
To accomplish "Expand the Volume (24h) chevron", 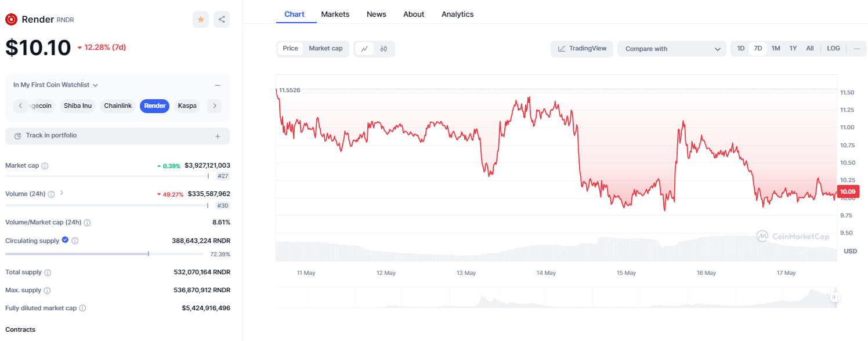I will coord(62,193).
